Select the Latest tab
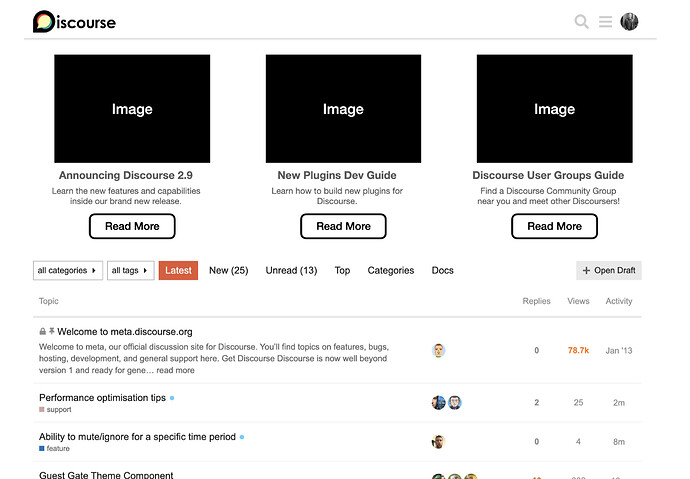The height and width of the screenshot is (479, 690). [178, 271]
